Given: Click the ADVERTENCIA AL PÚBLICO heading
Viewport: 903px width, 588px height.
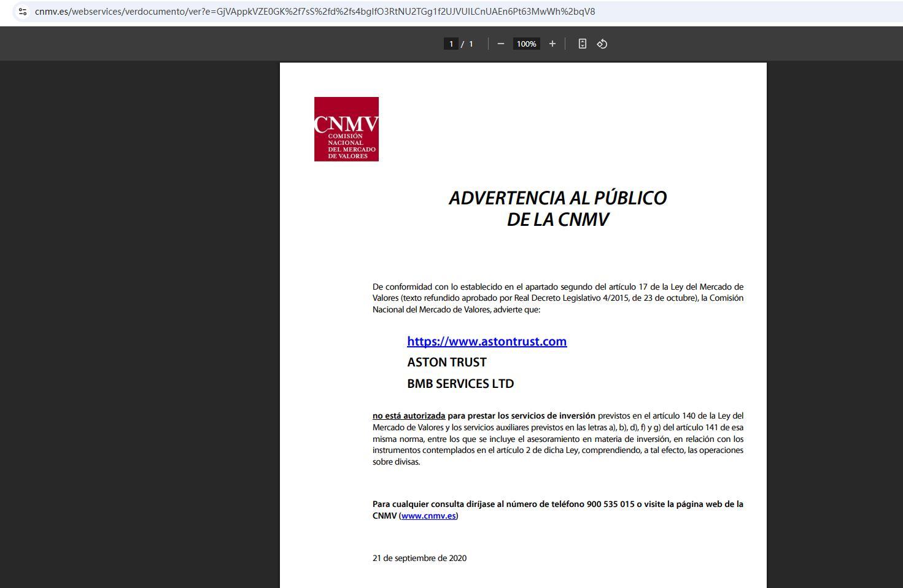Looking at the screenshot, I should [557, 198].
